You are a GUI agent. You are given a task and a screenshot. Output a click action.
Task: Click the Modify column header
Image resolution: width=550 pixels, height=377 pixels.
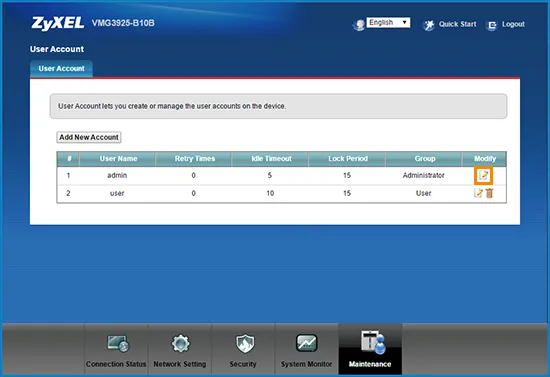click(485, 159)
